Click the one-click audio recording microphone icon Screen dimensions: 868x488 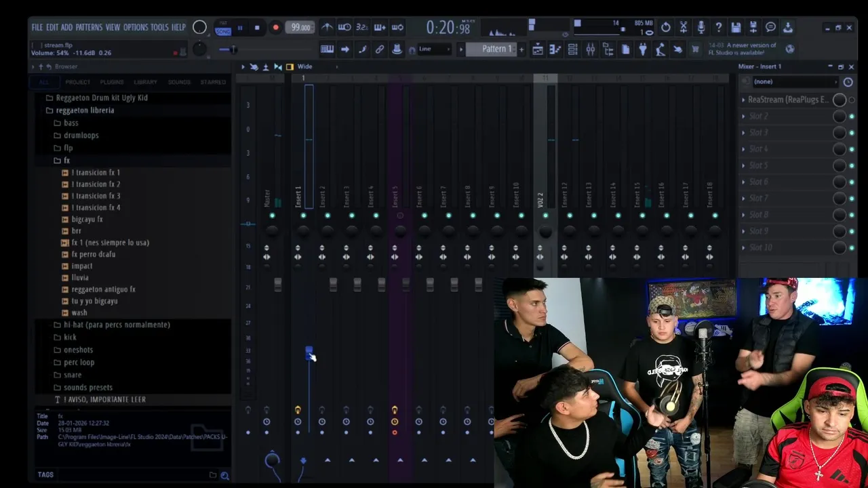(701, 27)
